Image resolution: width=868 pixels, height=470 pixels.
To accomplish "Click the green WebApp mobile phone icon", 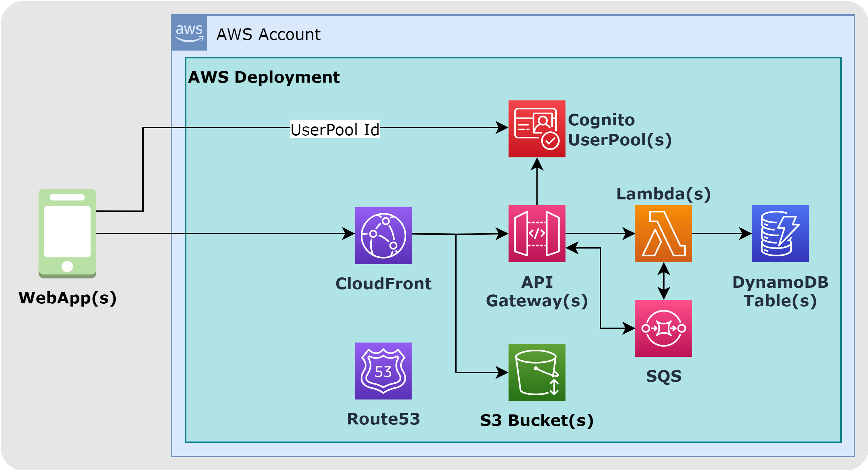I will (67, 233).
